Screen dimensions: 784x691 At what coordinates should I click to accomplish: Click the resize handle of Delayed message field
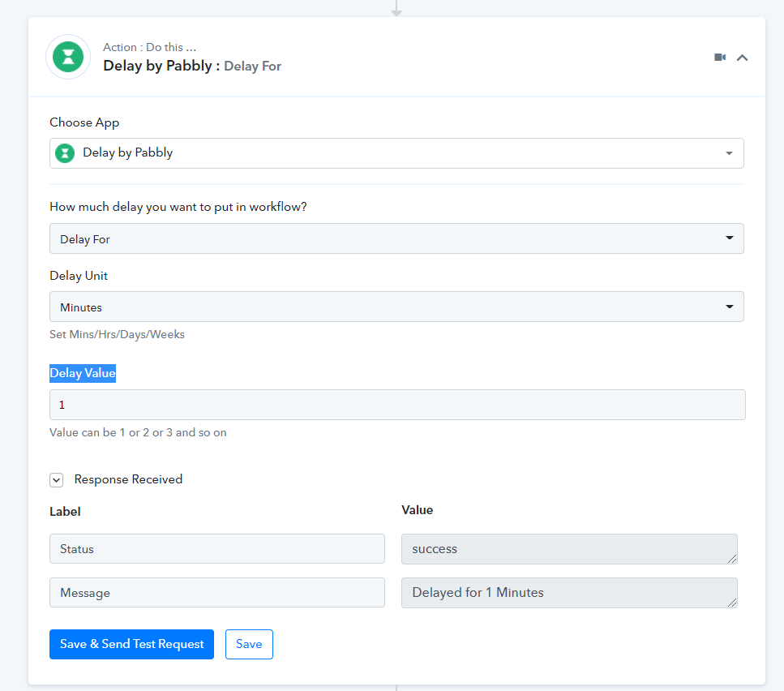click(733, 603)
